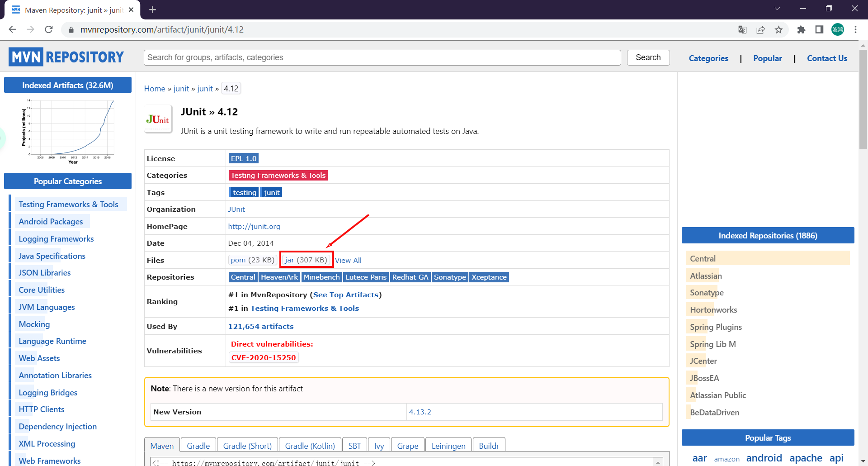Open the Chrome three-dot menu

855,29
